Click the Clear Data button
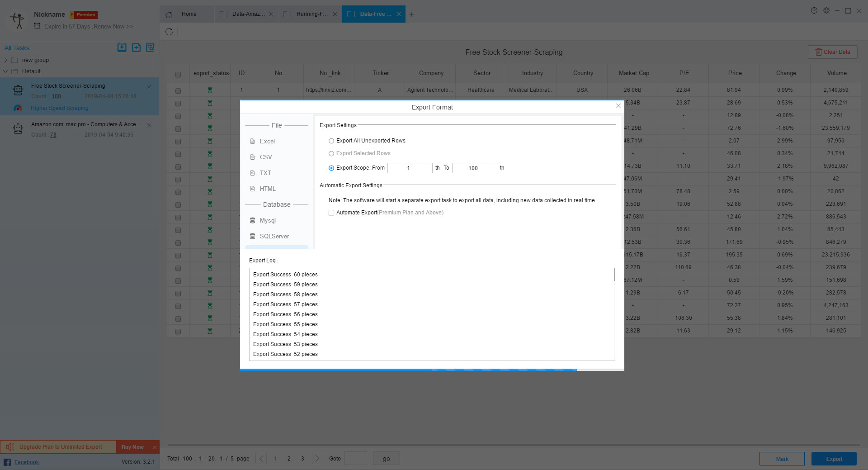The height and width of the screenshot is (470, 868). (832, 52)
